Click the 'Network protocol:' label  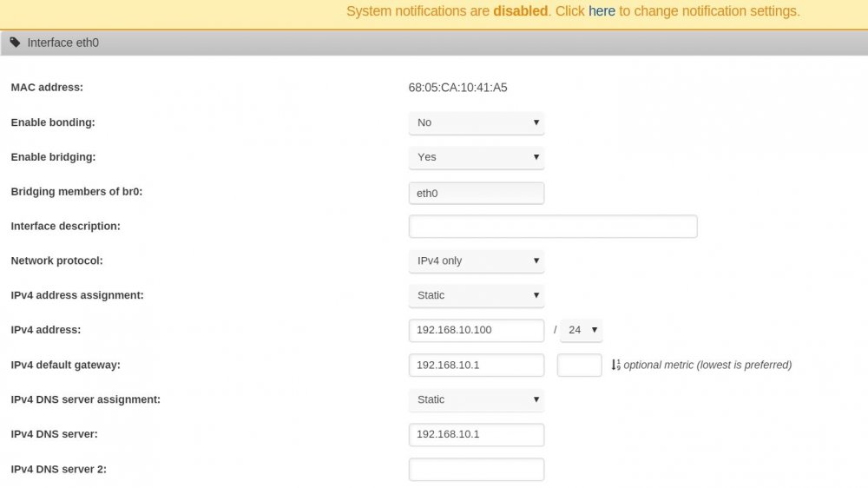pyautogui.click(x=57, y=260)
